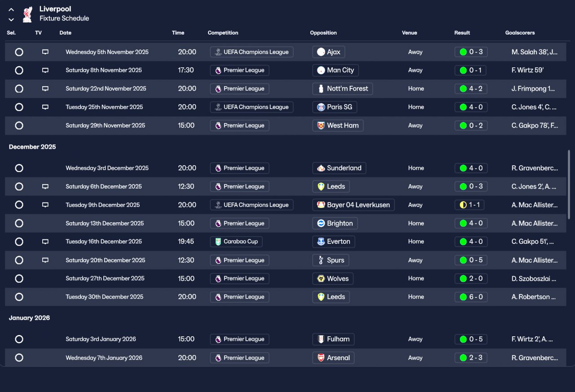The image size is (575, 392).
Task: Select the radio circle for Leeds on 30th December
Action: pyautogui.click(x=19, y=297)
